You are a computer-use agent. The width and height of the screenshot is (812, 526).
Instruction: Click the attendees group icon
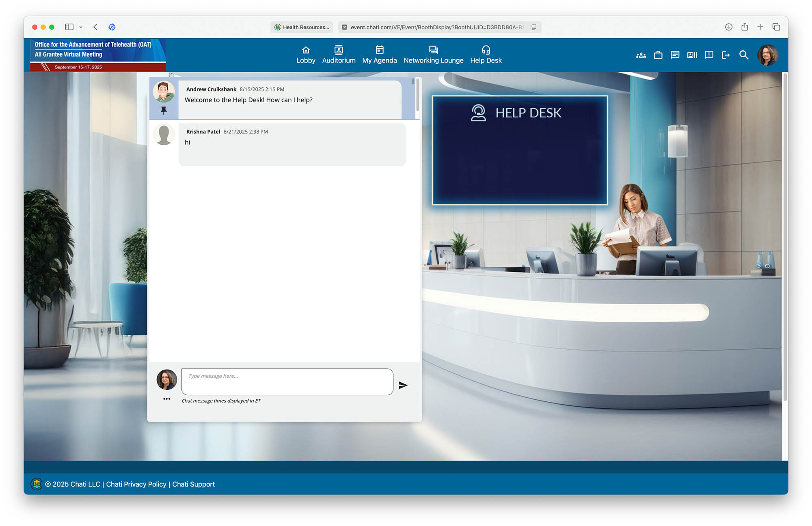(x=641, y=55)
